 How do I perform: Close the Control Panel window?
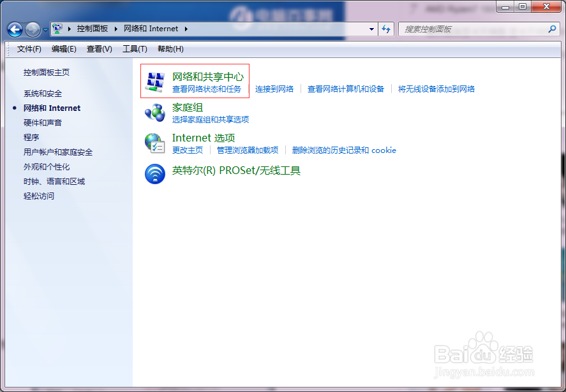(x=546, y=6)
